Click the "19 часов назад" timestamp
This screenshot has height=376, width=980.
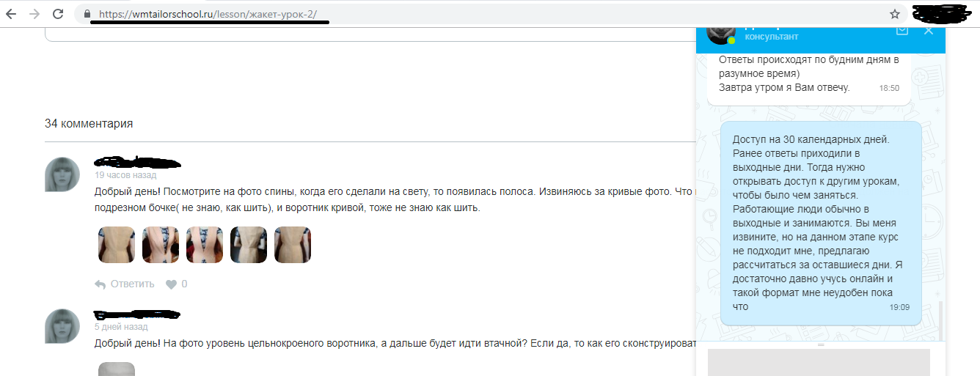click(125, 176)
